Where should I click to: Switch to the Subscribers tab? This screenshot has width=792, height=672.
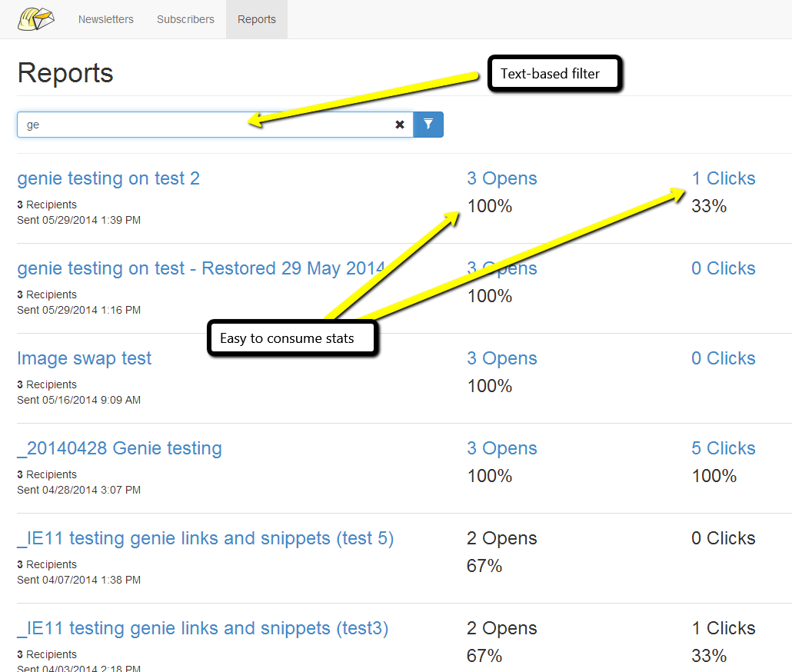click(185, 19)
